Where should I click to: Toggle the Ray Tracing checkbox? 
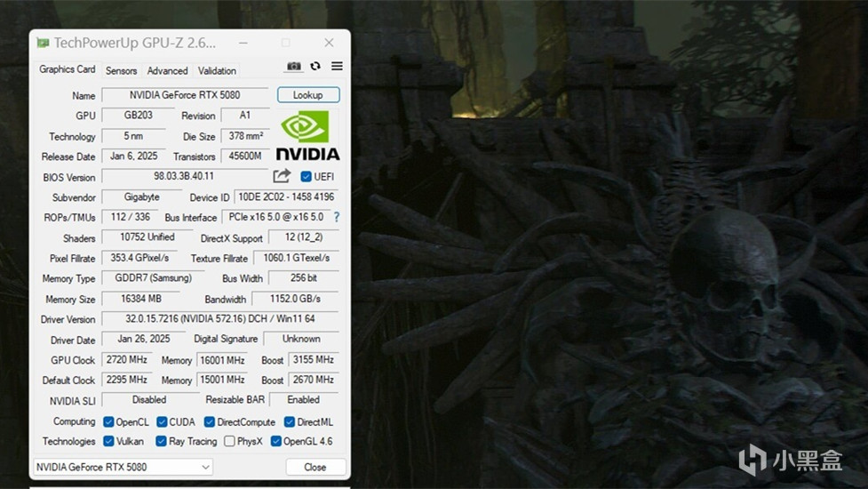(161, 441)
